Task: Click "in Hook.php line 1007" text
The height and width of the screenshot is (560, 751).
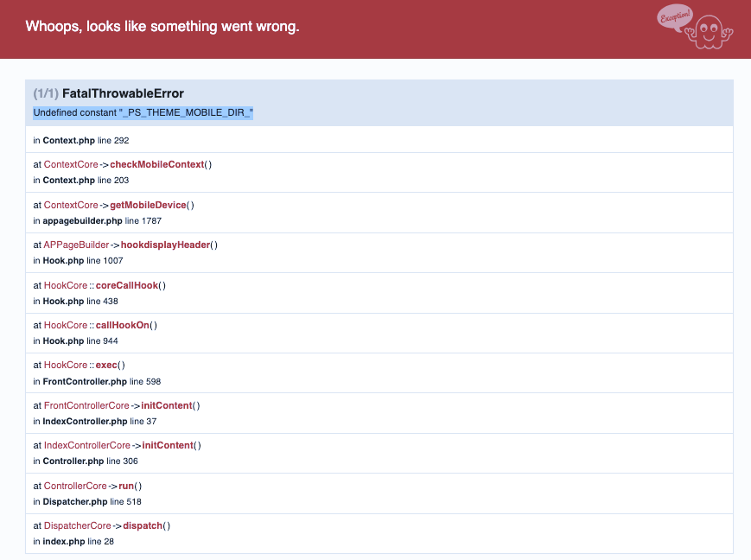Action: point(78,261)
